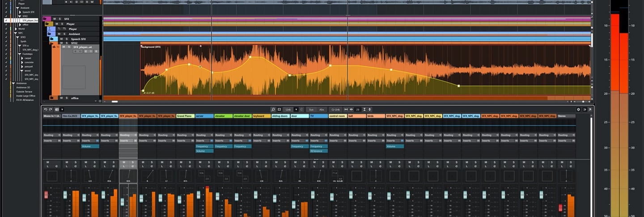
Task: Select Inside Large Office in list
Action: coord(25,96)
